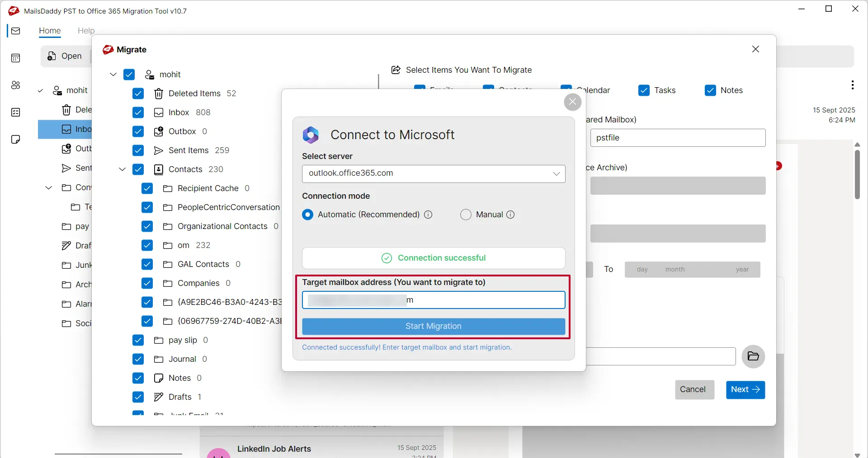The width and height of the screenshot is (868, 458).
Task: Collapse the Contacts folder in Migrate tree
Action: (x=123, y=169)
